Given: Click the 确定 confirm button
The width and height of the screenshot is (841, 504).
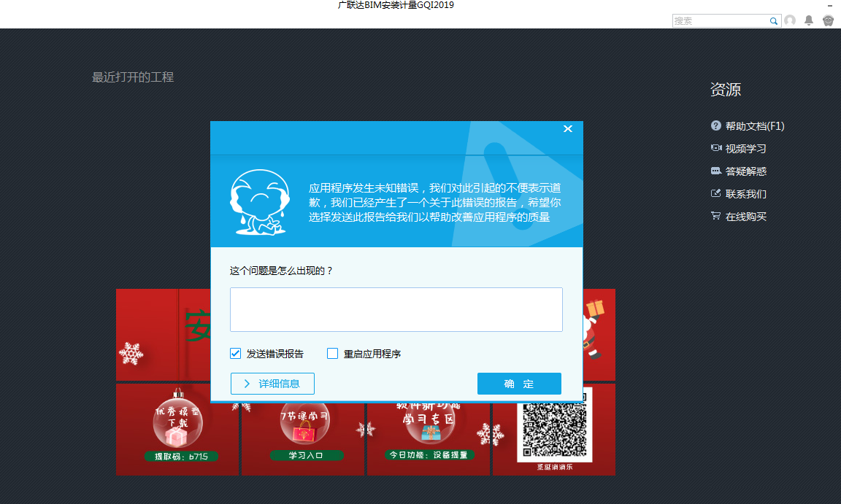Looking at the screenshot, I should (519, 384).
